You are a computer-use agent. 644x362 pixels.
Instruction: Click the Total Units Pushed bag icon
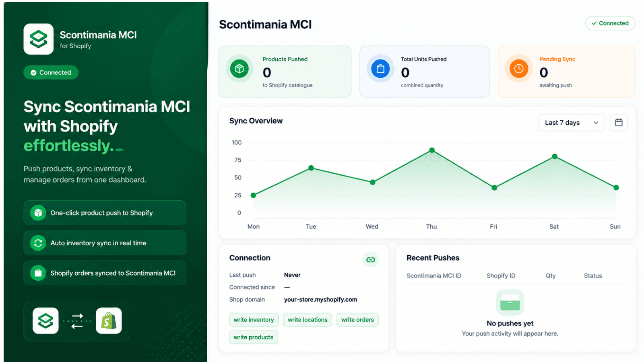tap(380, 69)
